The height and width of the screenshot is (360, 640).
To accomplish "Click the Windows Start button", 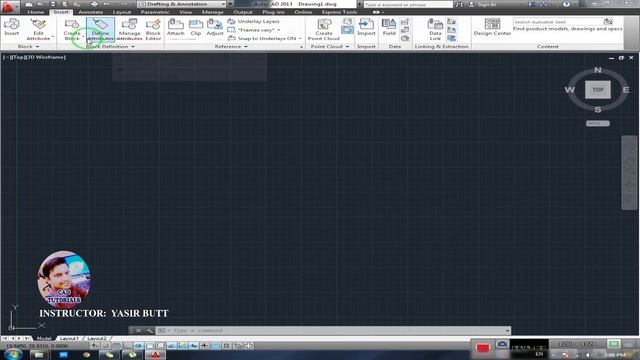I will point(13,354).
